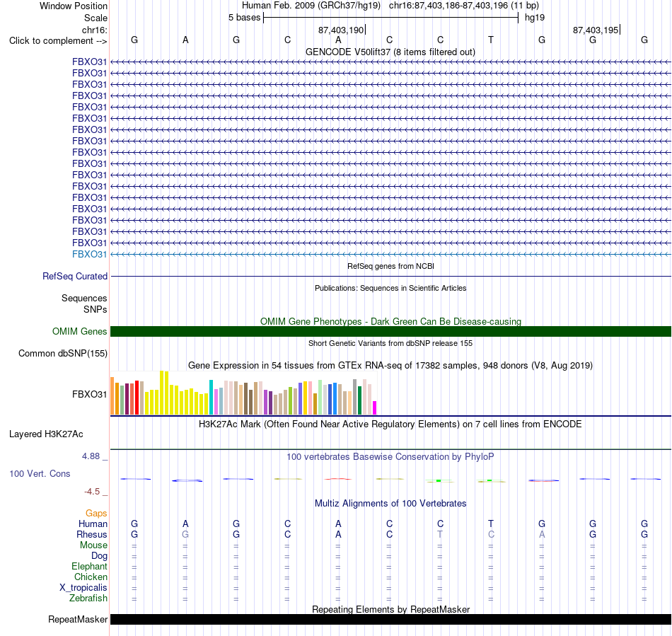Image resolution: width=672 pixels, height=636 pixels.
Task: Click the orange Gaps label
Action: pyautogui.click(x=96, y=513)
